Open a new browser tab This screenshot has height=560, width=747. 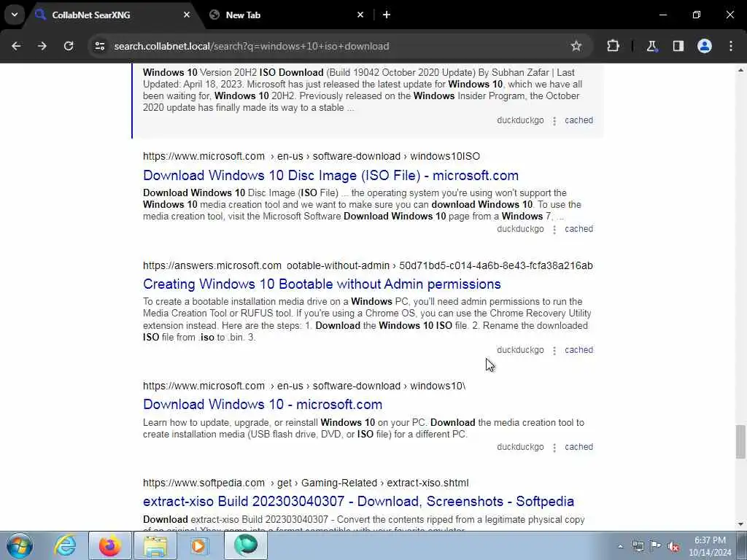tap(387, 15)
